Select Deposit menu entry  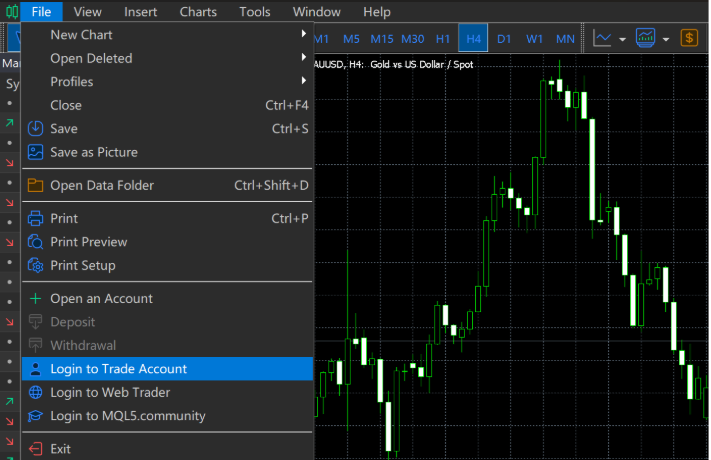pyautogui.click(x=167, y=322)
